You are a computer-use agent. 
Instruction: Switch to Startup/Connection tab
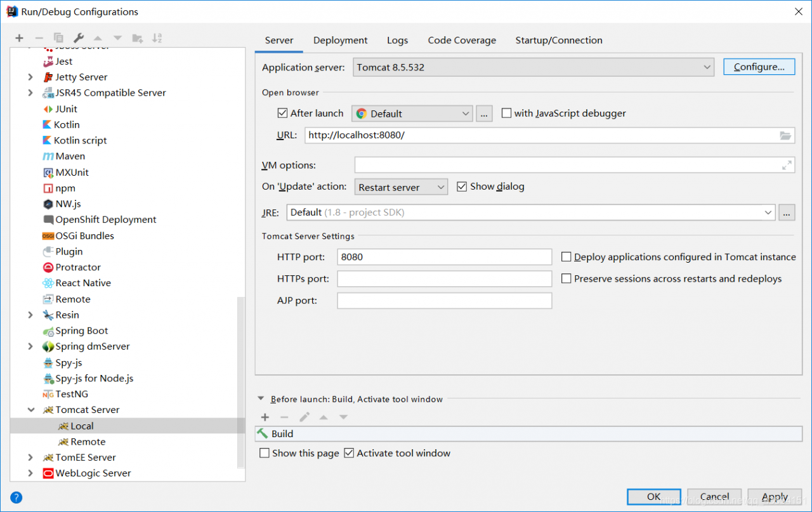tap(559, 40)
